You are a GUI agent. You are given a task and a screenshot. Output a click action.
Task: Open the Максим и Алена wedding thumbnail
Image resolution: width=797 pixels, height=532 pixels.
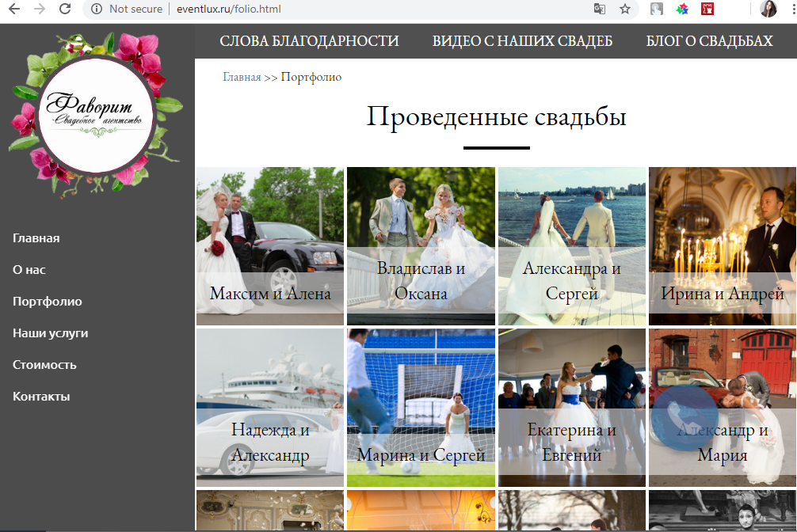[x=270, y=246]
